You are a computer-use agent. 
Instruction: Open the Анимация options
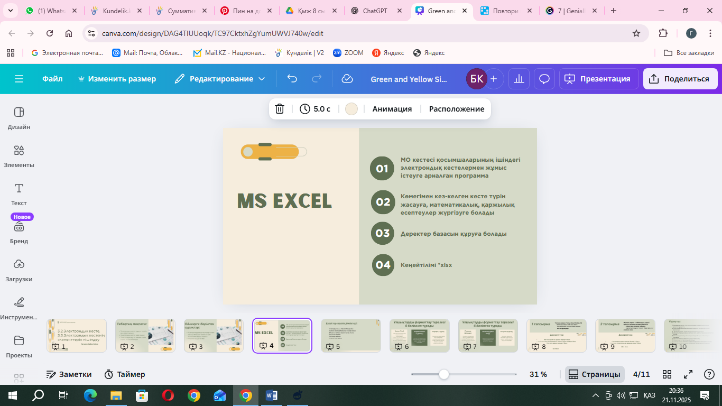pyautogui.click(x=392, y=109)
